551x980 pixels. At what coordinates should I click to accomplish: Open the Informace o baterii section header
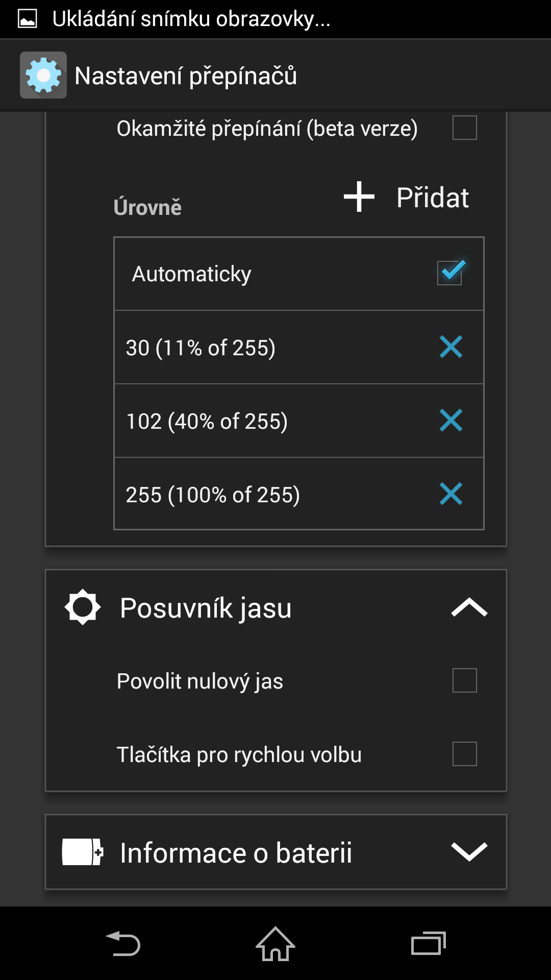pos(276,852)
